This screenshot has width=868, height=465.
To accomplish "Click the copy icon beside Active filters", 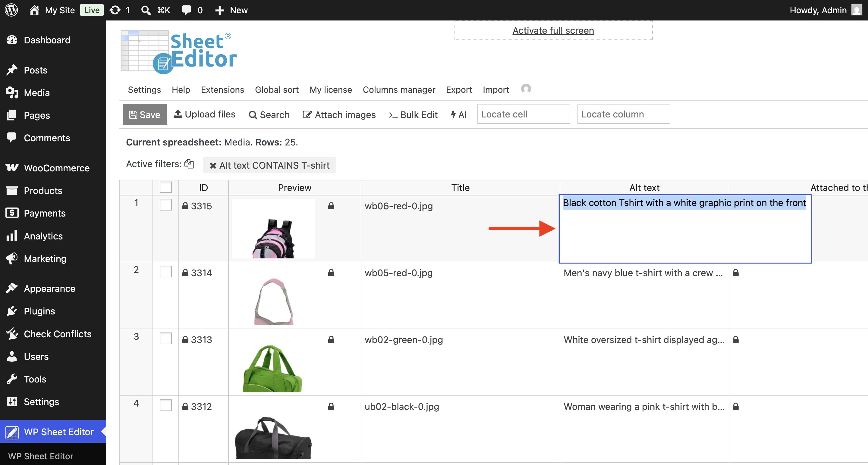I will coord(189,164).
